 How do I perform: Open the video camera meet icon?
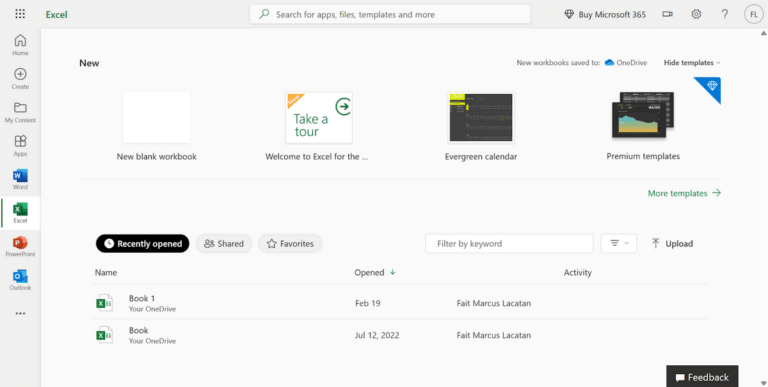coord(668,14)
